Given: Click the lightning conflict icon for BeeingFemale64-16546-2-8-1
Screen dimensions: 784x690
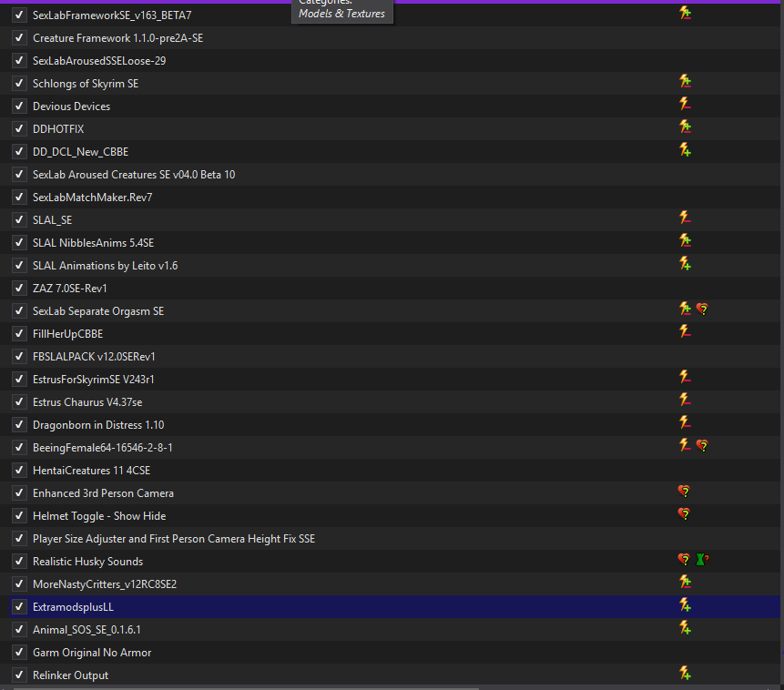Looking at the screenshot, I should (x=685, y=445).
